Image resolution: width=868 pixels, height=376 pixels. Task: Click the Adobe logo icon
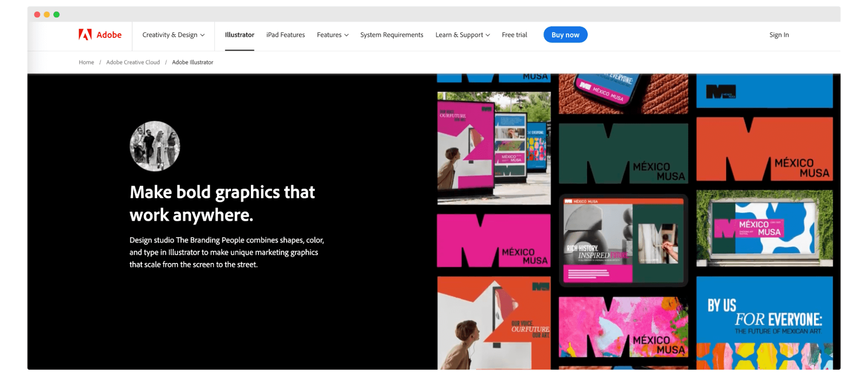(x=85, y=35)
